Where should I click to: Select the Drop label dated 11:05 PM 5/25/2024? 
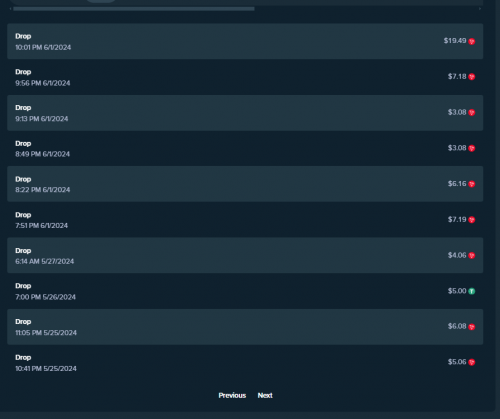pos(23,322)
